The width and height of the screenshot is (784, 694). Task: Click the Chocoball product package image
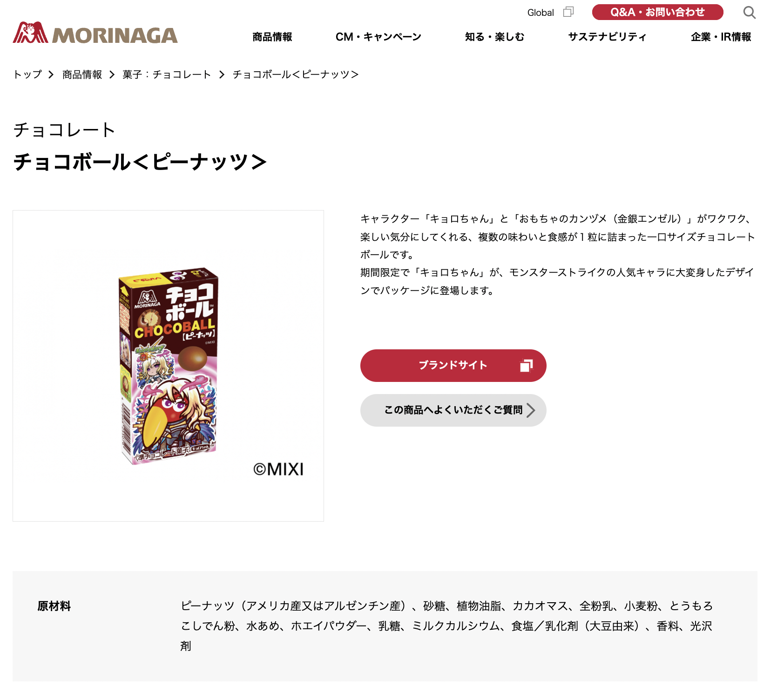pos(169,366)
